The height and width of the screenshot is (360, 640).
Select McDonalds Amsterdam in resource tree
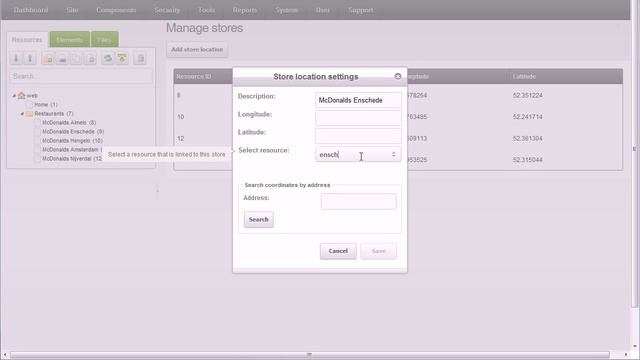(x=72, y=149)
